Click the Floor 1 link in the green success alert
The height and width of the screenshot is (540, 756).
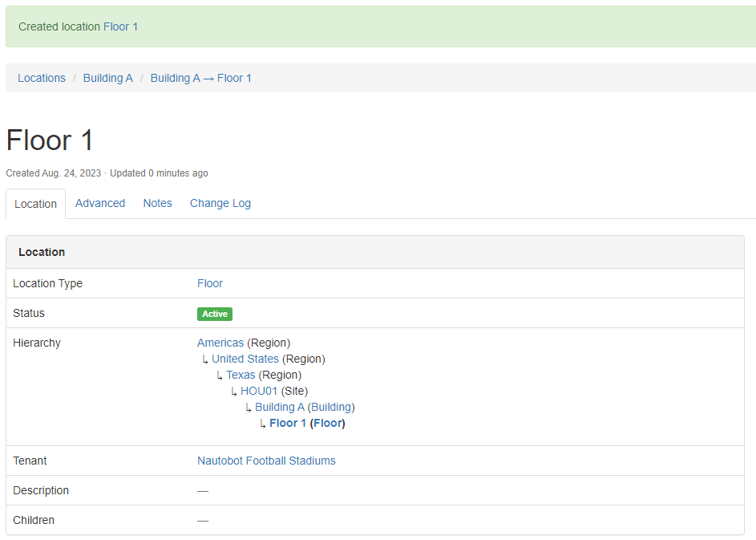pyautogui.click(x=120, y=26)
